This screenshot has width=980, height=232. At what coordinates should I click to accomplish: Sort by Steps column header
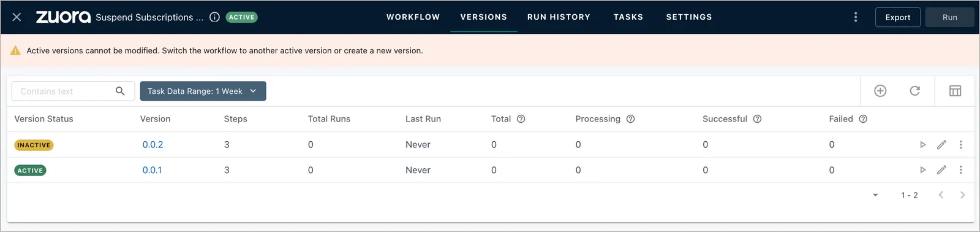pyautogui.click(x=235, y=119)
